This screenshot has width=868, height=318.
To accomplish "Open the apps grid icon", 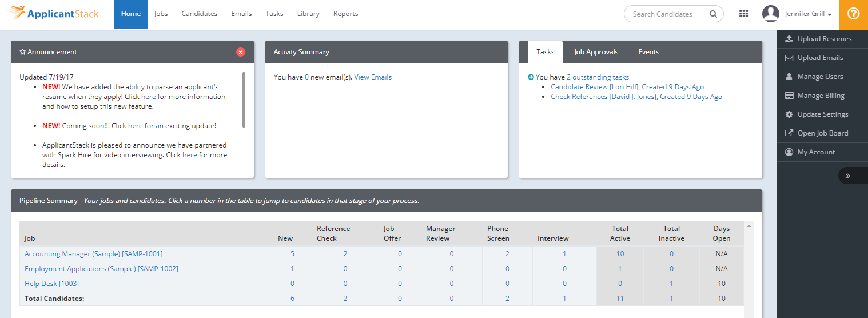I will [744, 14].
